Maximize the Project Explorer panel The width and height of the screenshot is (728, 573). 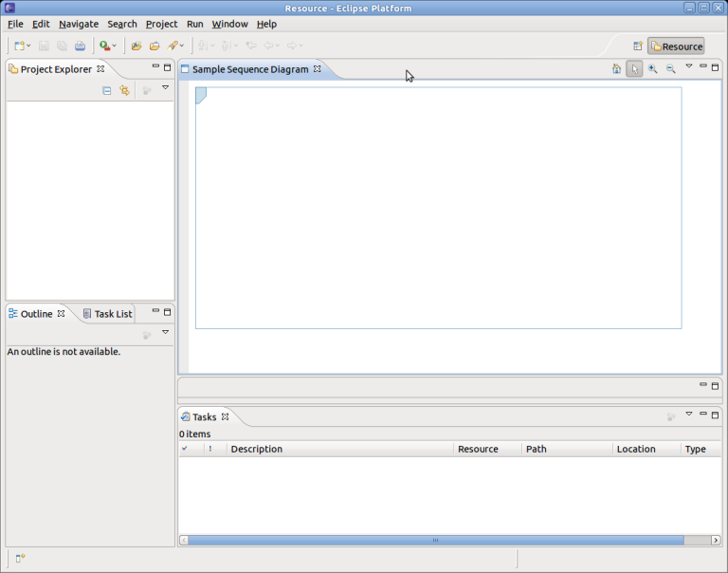[x=168, y=67]
